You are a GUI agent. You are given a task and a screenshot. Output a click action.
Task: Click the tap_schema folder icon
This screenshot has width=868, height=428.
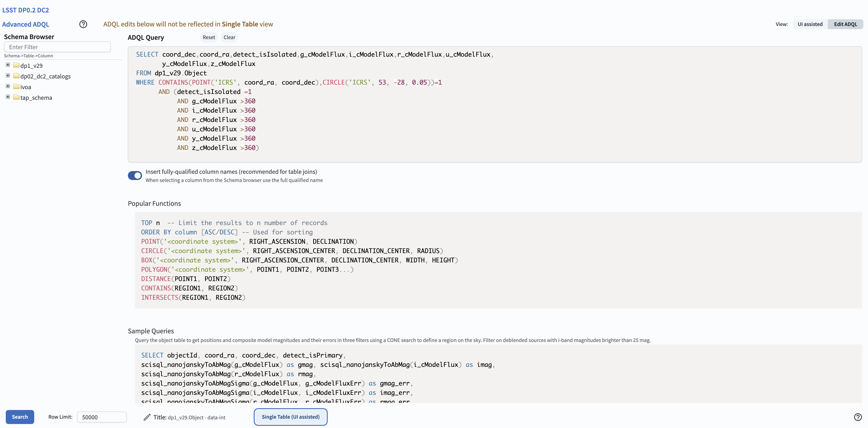(x=16, y=97)
